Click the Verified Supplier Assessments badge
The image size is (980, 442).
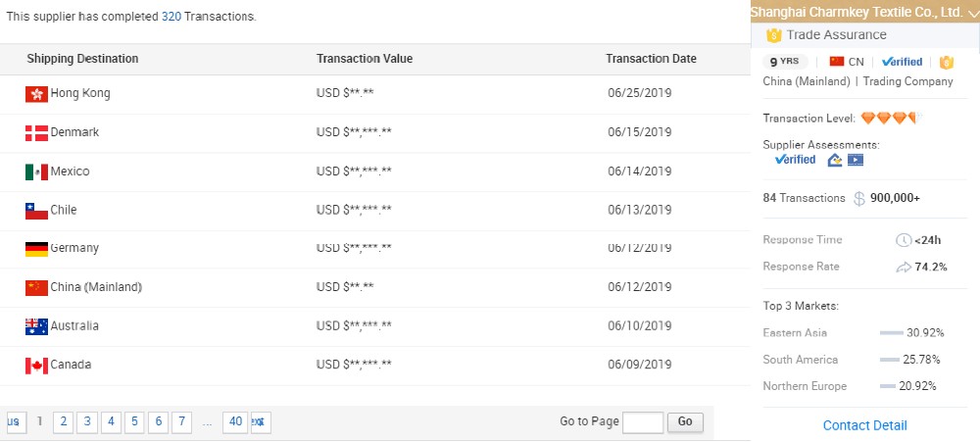click(795, 159)
